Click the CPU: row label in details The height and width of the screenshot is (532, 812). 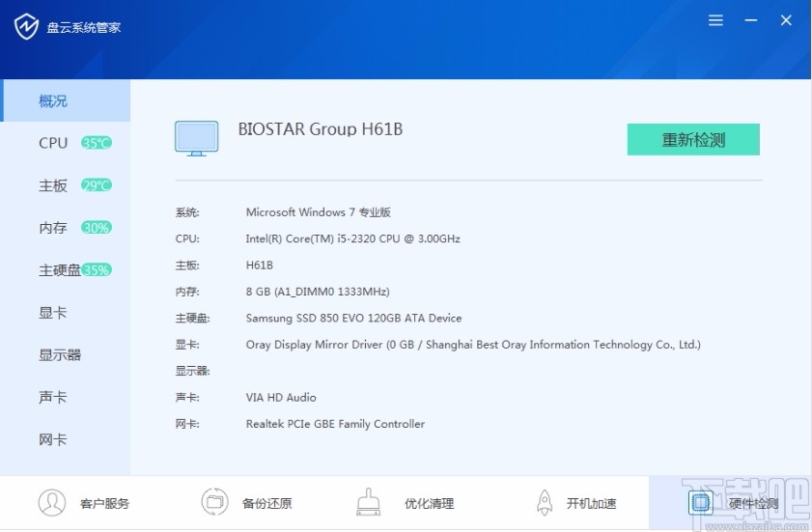[187, 238]
